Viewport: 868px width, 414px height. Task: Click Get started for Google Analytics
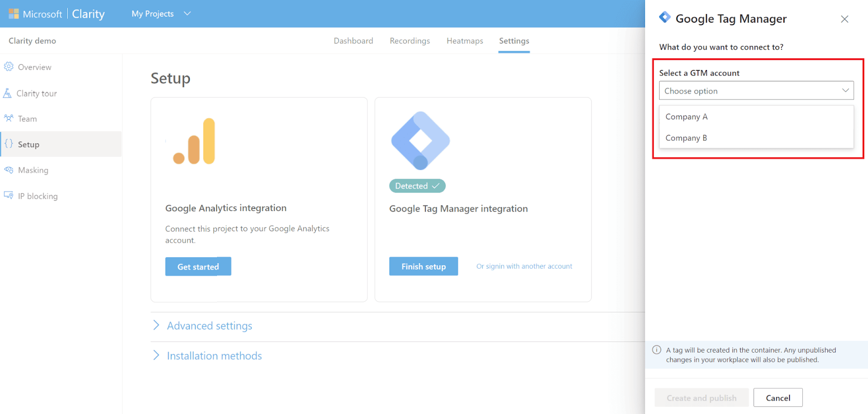(x=198, y=266)
